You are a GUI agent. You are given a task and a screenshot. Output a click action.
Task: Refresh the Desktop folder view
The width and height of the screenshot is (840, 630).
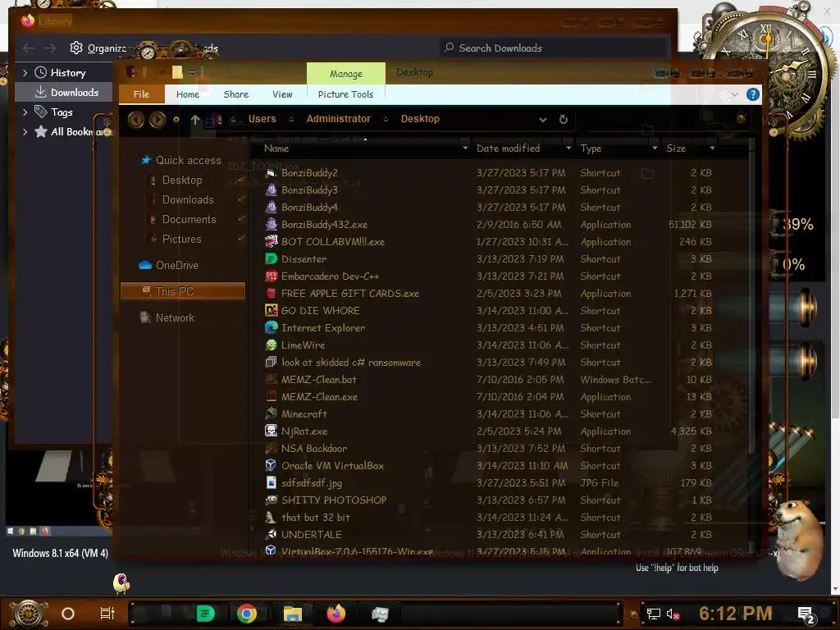point(563,120)
